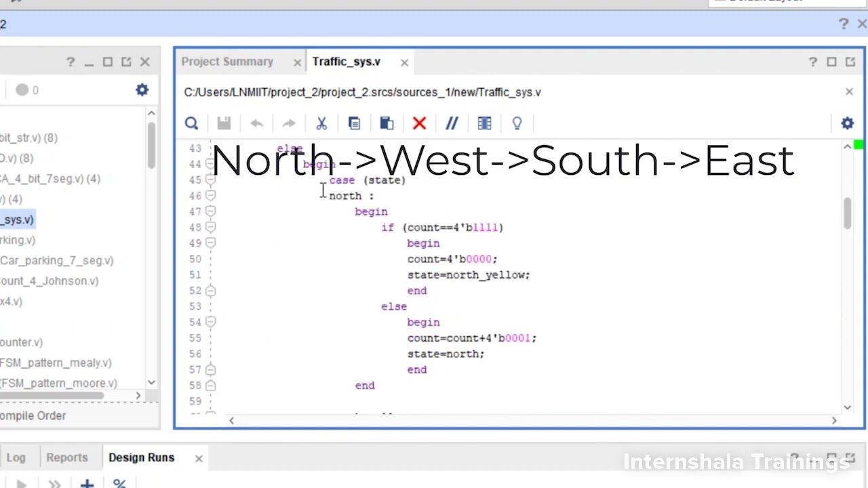This screenshot has width=868, height=488.
Task: Cut the selected code with scissors icon
Action: [321, 123]
